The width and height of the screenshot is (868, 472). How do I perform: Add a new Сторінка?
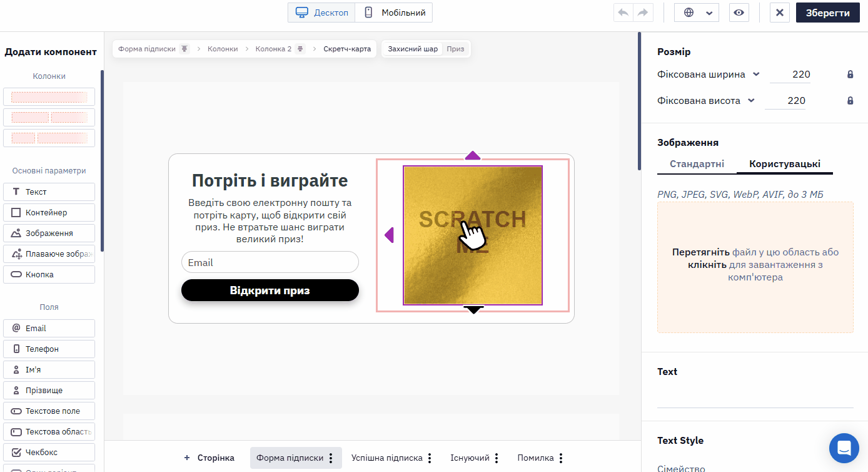pos(209,458)
